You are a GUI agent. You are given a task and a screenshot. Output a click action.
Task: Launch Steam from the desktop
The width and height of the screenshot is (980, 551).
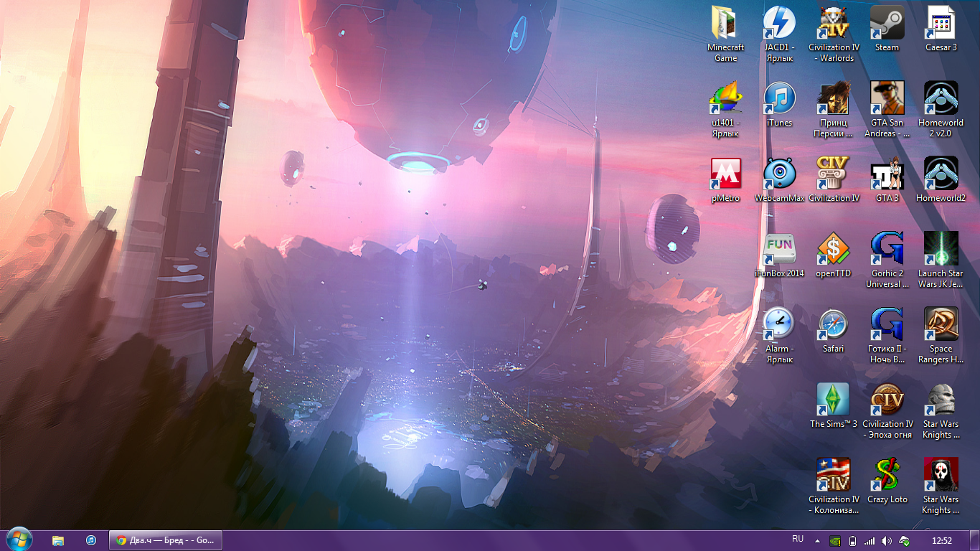click(x=887, y=29)
